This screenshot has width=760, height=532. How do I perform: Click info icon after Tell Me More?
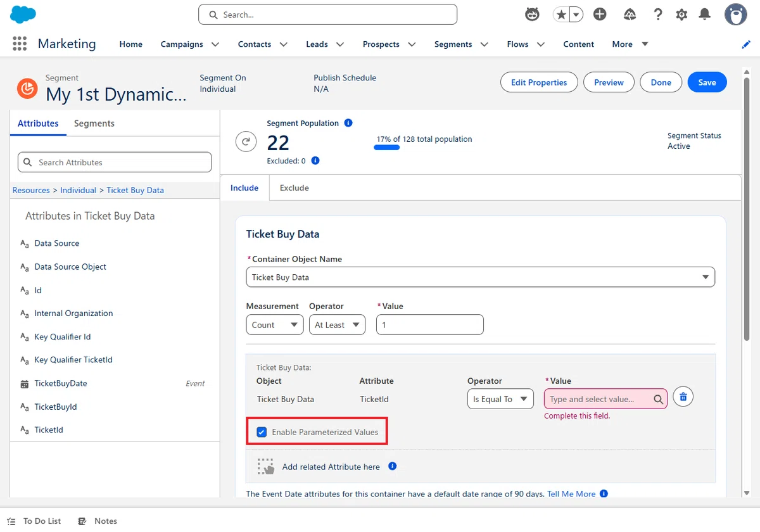click(604, 493)
